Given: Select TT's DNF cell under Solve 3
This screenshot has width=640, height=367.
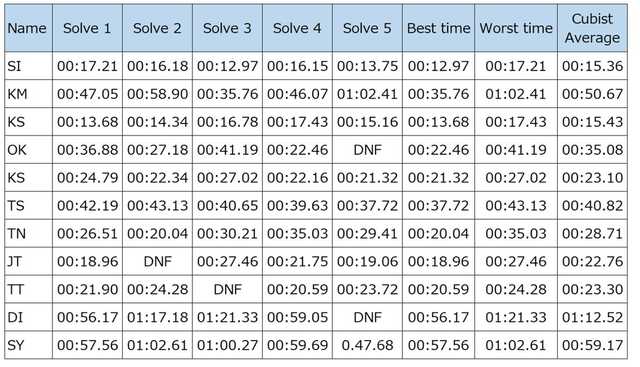Looking at the screenshot, I should (227, 289).
